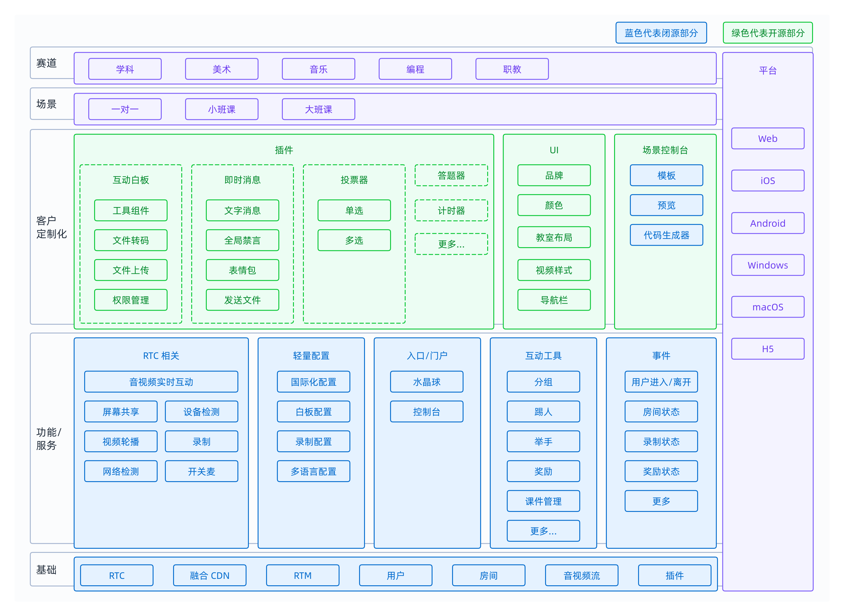Click the 音视频实时互动 box
The image size is (844, 616).
161,382
